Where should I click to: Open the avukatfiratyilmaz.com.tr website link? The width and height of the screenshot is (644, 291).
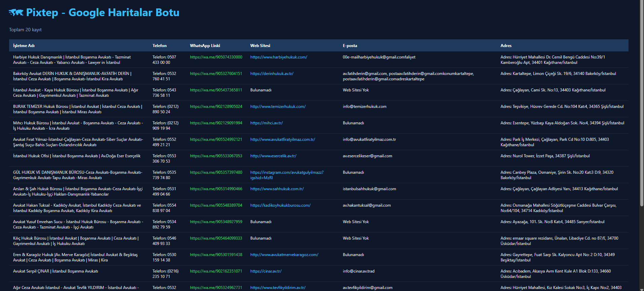click(283, 139)
